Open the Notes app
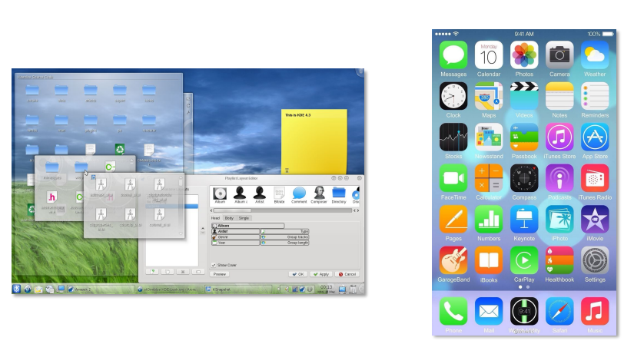 click(559, 96)
